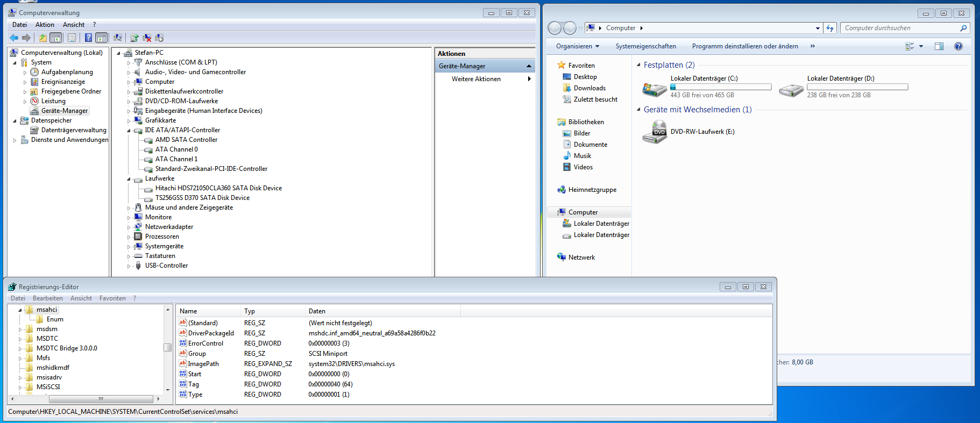Click the refresh button beside the address bar
The image size is (980, 423).
tap(830, 28)
